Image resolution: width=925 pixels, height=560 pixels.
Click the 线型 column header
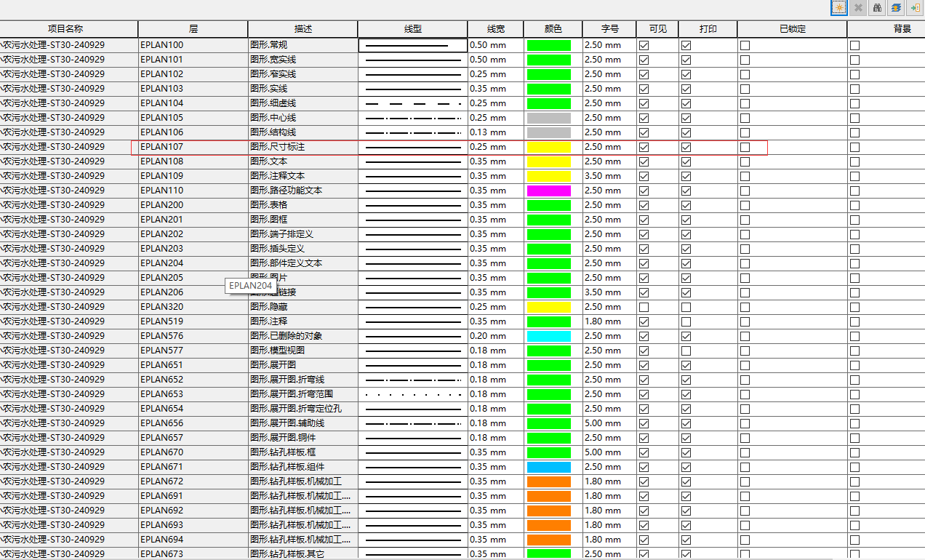[x=412, y=29]
